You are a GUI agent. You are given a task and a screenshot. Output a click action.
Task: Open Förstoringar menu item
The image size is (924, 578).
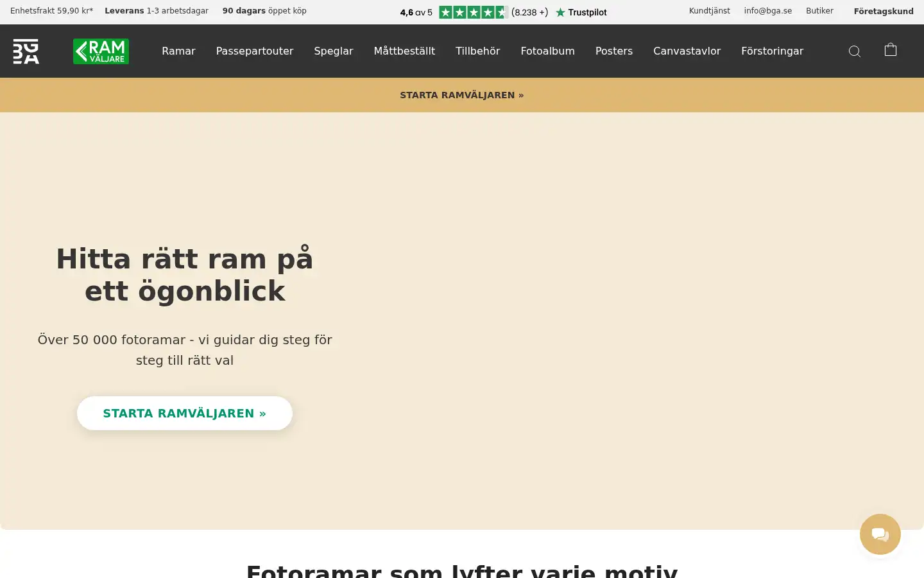click(773, 51)
